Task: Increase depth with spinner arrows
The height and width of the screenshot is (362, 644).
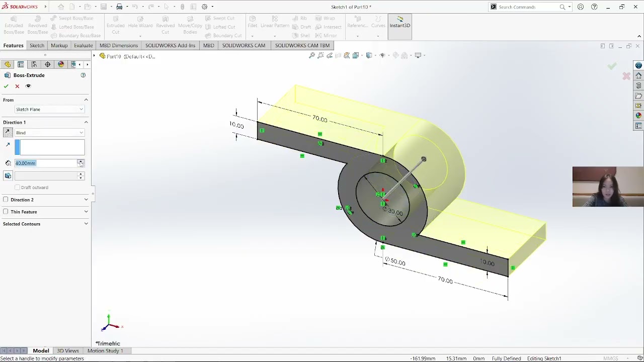Action: pos(80,161)
